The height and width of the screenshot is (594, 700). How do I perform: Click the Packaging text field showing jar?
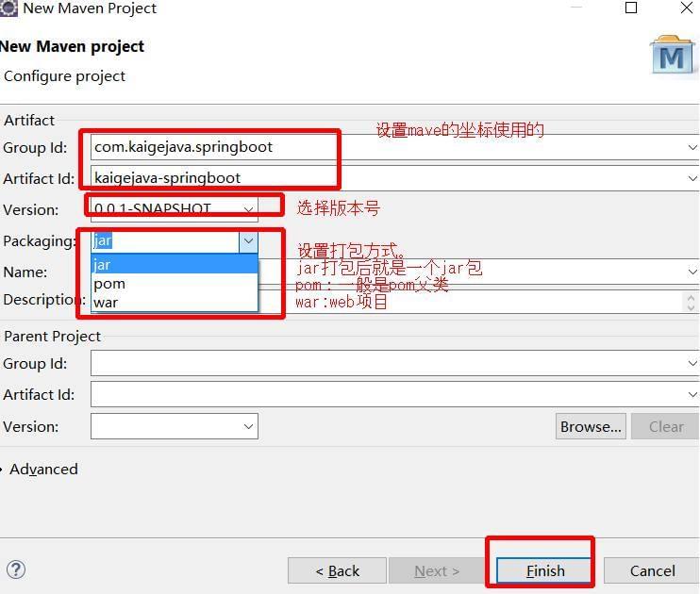[165, 241]
